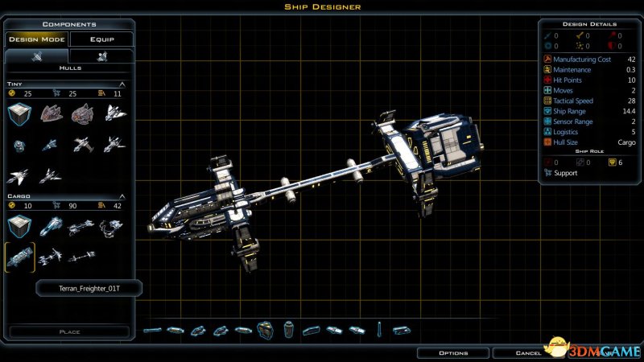Pick the cylindrical canister part

289,330
